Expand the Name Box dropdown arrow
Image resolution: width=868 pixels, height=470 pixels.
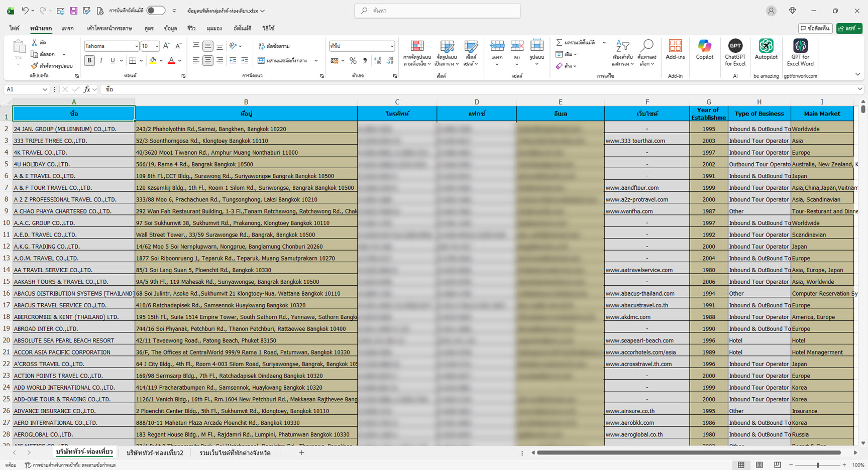[45, 89]
